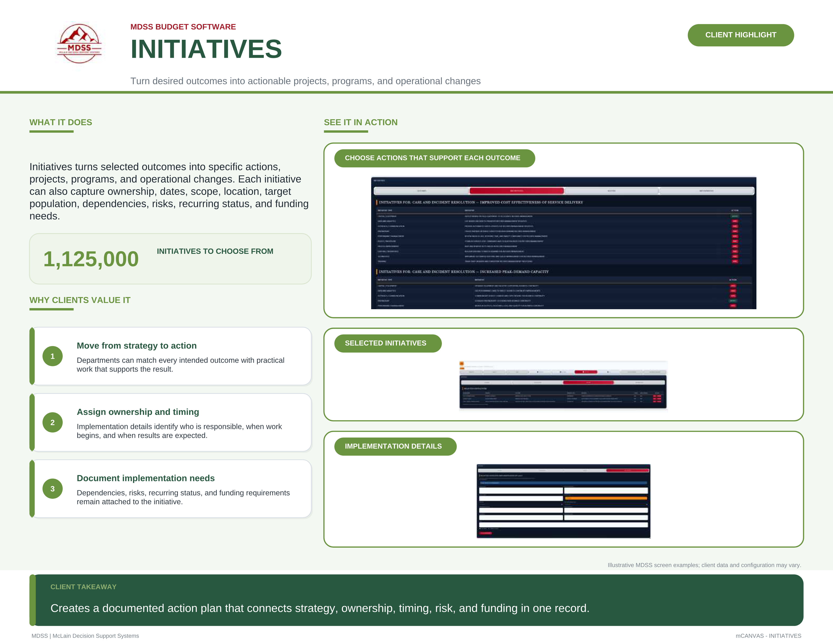Click the 'Illustrative MDSS screen examples' disclaimer

(704, 565)
